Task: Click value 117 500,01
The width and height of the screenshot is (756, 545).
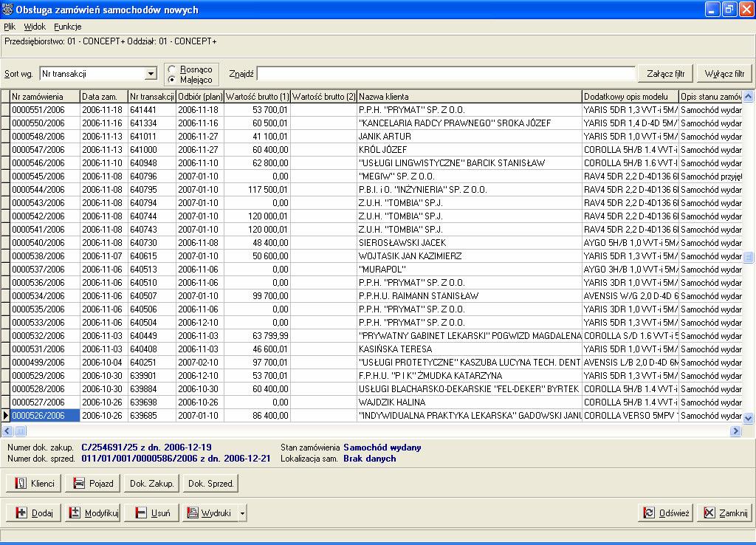Action: (268, 190)
